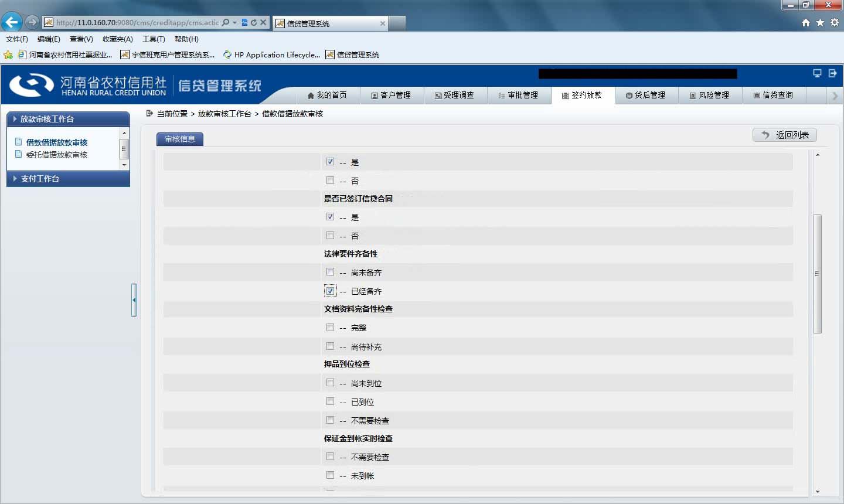The image size is (844, 504).
Task: Open the 信贷管理系统 bookmark in favorites bar
Action: tap(352, 55)
